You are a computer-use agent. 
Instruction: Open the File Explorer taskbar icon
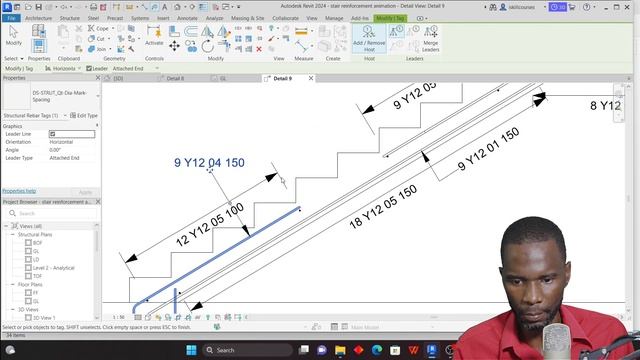pyautogui.click(x=340, y=350)
